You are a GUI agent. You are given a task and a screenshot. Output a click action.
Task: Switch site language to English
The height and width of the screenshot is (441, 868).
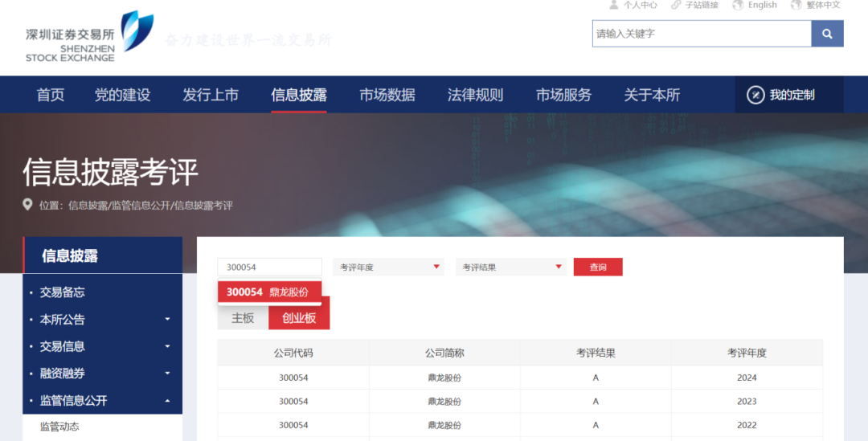(x=762, y=5)
